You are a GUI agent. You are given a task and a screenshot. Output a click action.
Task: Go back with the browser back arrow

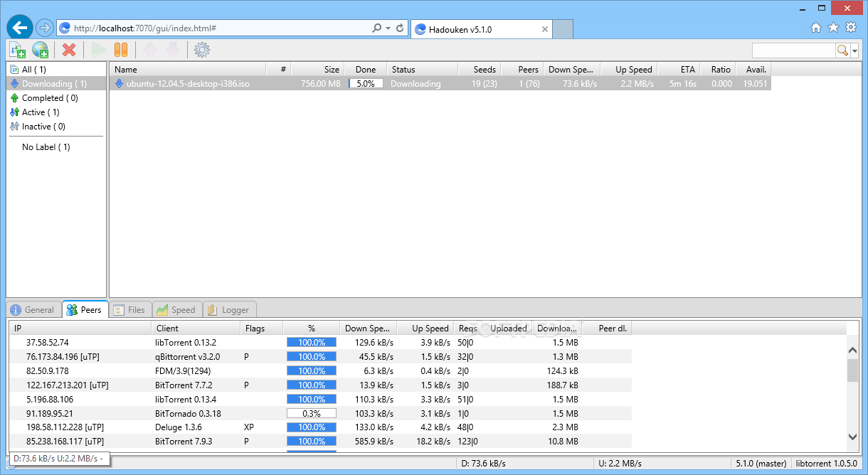coord(20,28)
